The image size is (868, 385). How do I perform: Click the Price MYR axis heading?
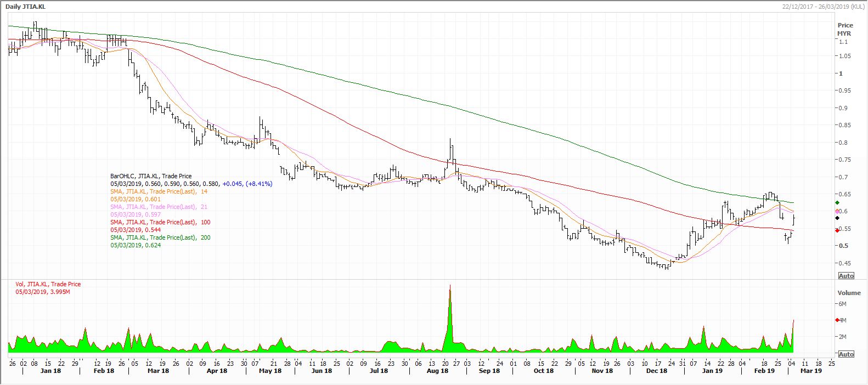845,29
